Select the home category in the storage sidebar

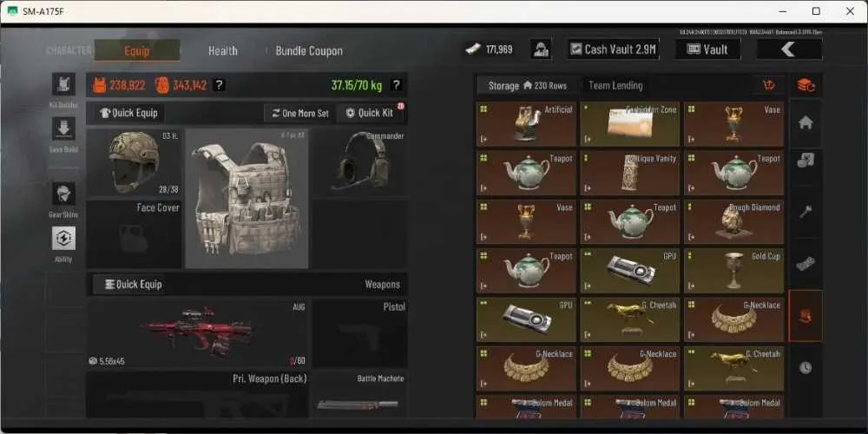point(806,123)
